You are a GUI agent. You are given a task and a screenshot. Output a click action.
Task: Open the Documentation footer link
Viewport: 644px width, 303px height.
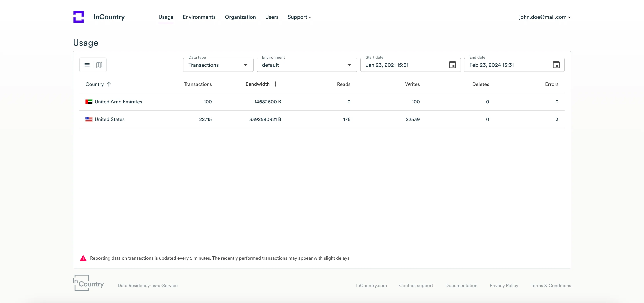[x=461, y=286]
